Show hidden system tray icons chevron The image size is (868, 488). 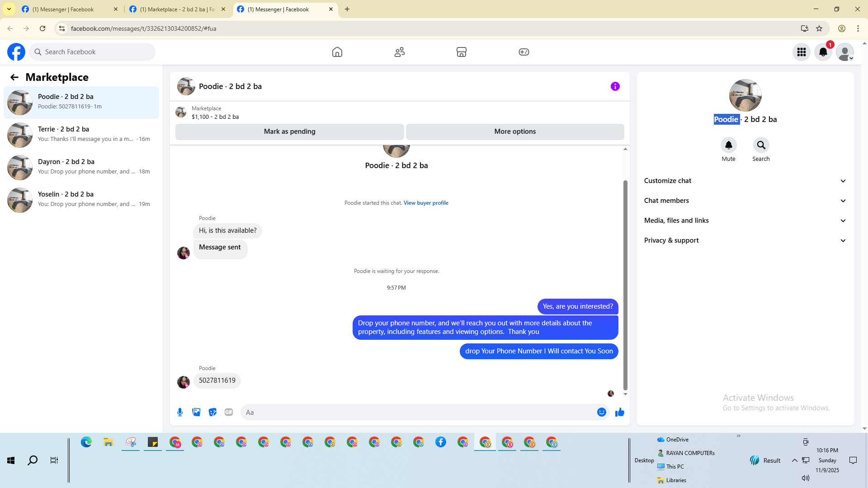pos(794,460)
